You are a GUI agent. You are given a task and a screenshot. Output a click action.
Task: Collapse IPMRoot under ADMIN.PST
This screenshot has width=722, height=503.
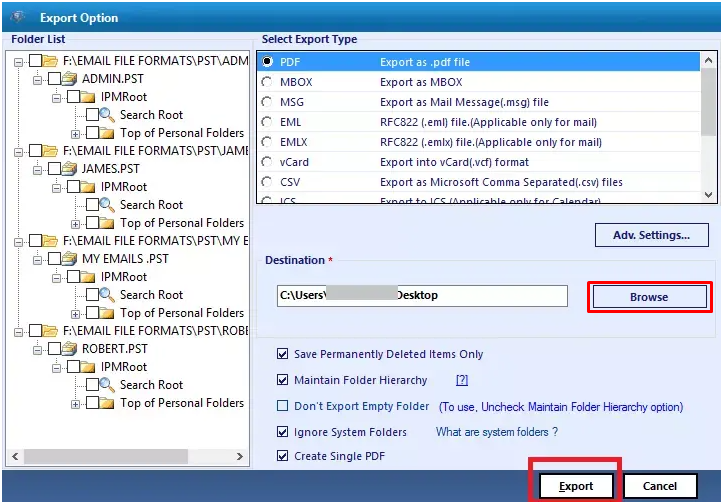click(x=56, y=98)
